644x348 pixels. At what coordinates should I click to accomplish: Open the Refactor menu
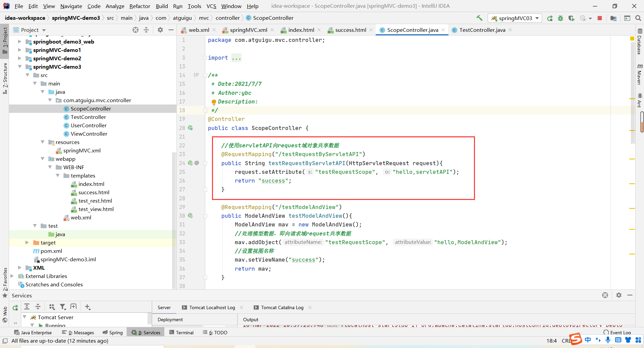point(140,6)
